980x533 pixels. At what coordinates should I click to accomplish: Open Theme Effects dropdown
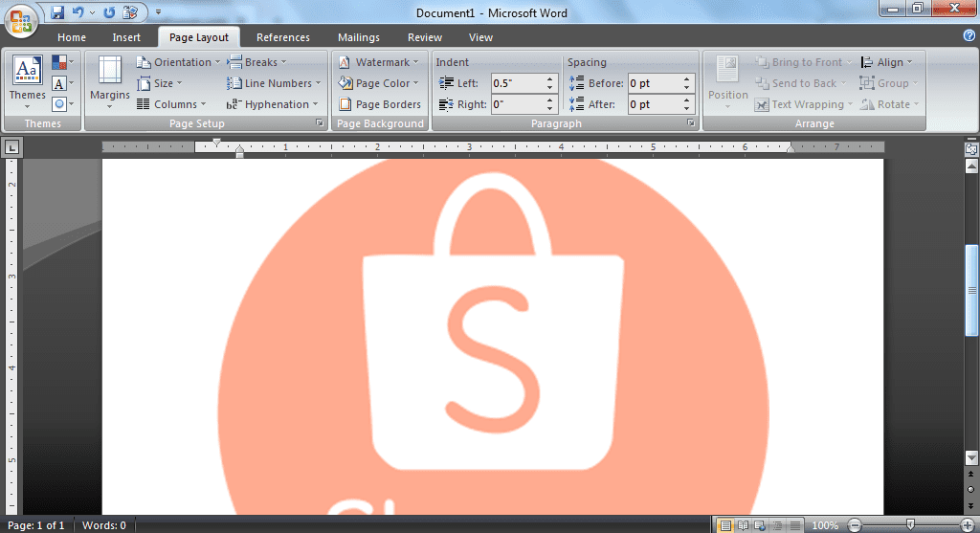point(62,104)
